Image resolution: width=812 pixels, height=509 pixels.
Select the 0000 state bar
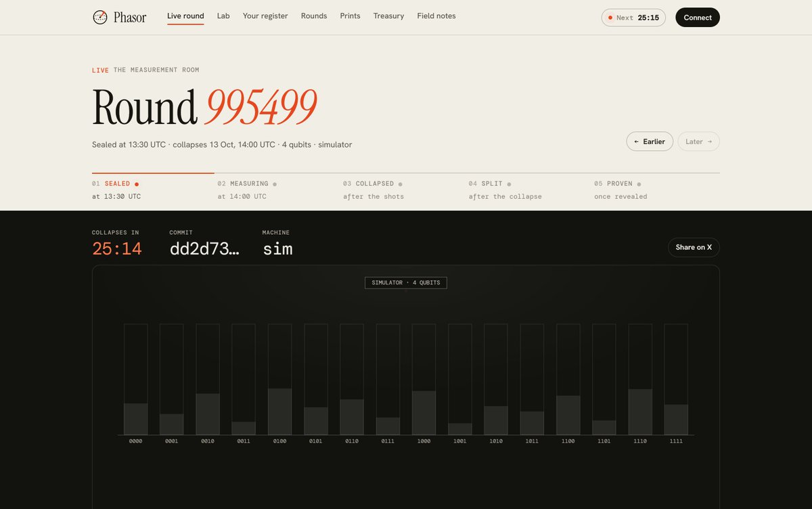(136, 379)
